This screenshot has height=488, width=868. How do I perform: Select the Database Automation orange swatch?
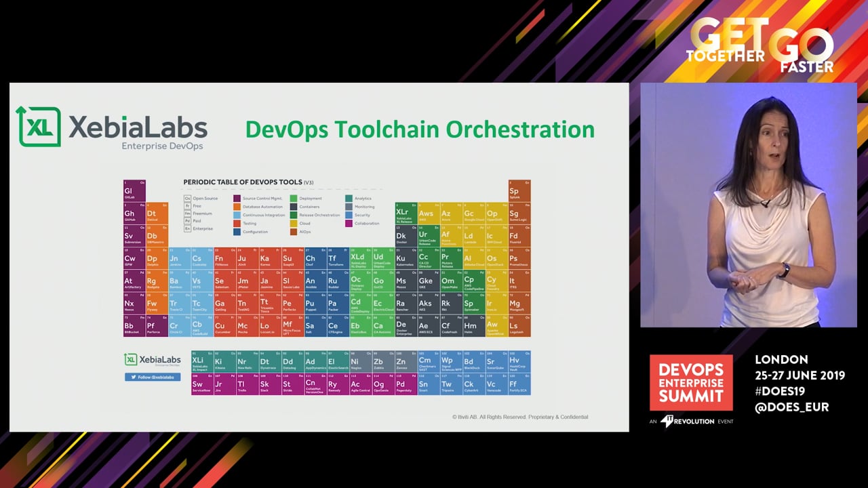click(237, 207)
